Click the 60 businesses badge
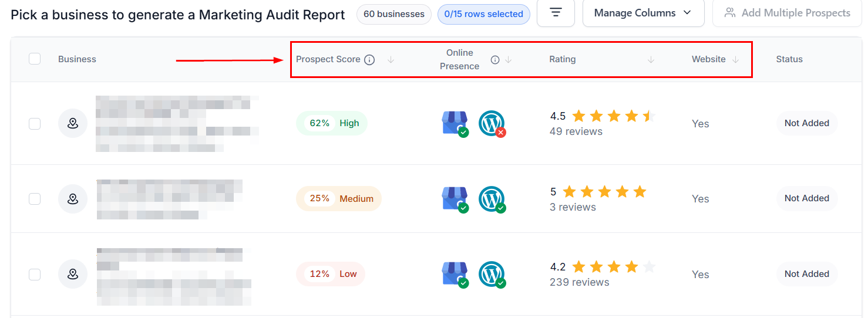868x318 pixels. (x=394, y=13)
